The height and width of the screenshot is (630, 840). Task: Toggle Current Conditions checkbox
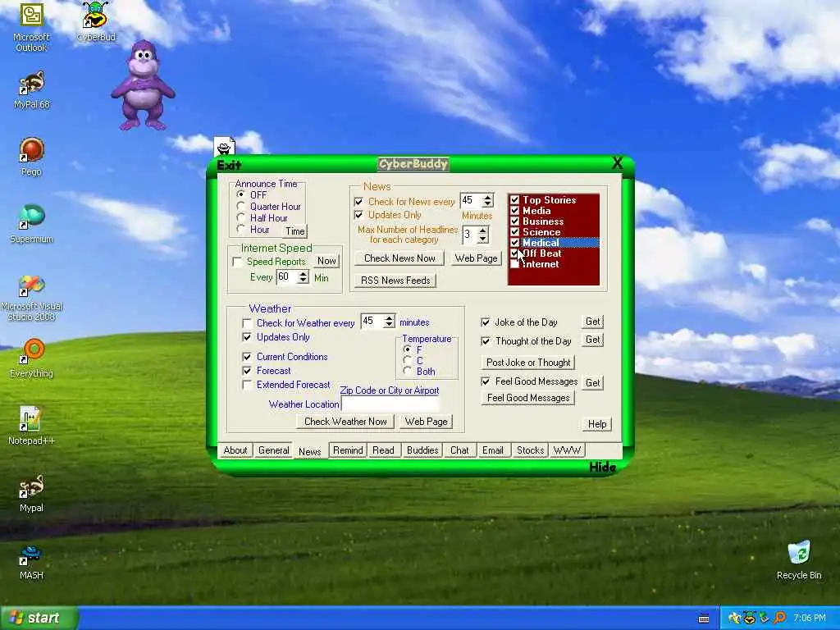(x=247, y=357)
